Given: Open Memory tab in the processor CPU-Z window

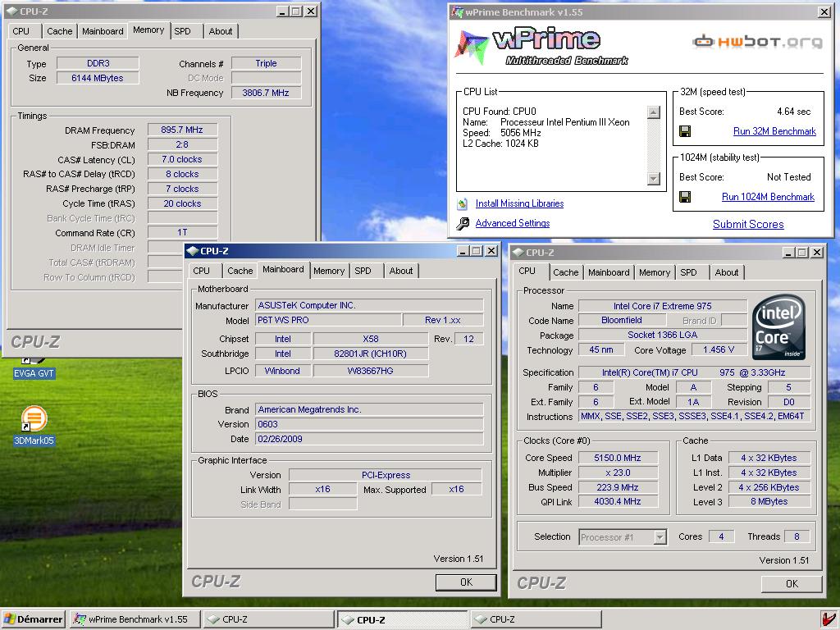Looking at the screenshot, I should point(655,272).
